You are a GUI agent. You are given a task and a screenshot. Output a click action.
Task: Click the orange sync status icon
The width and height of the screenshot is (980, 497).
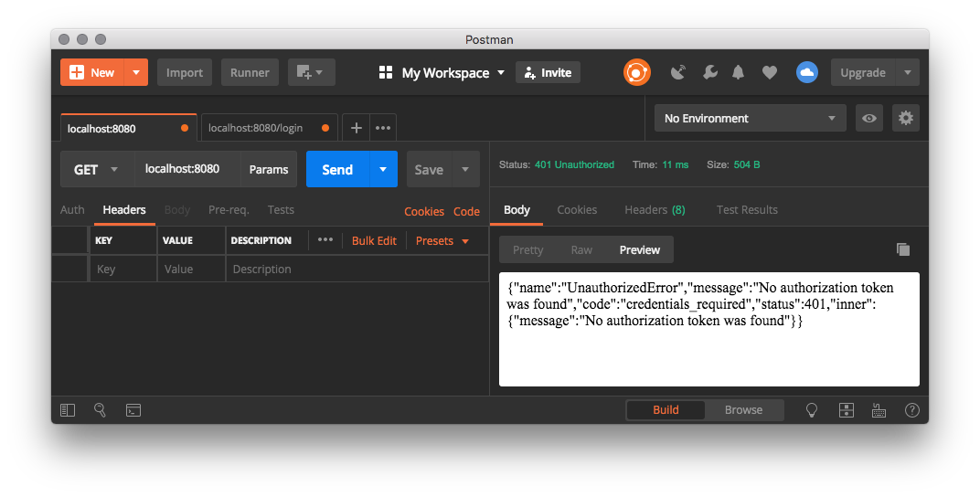point(637,72)
